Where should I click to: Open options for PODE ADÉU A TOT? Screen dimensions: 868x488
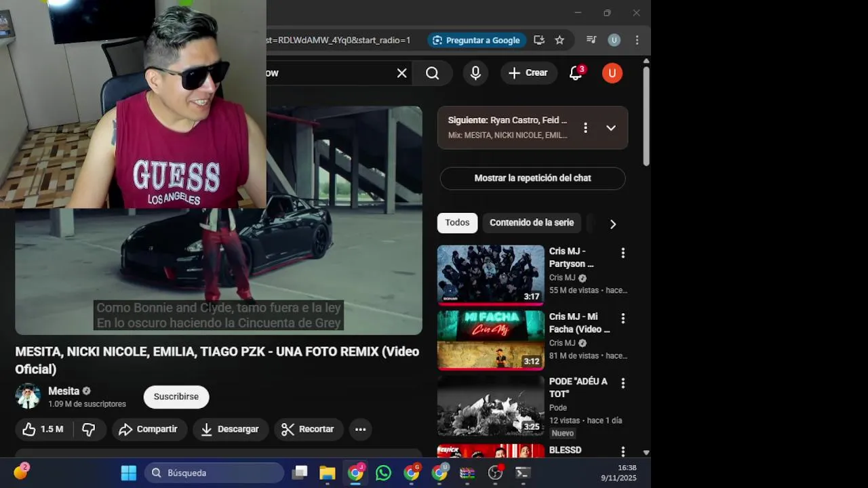click(x=623, y=384)
